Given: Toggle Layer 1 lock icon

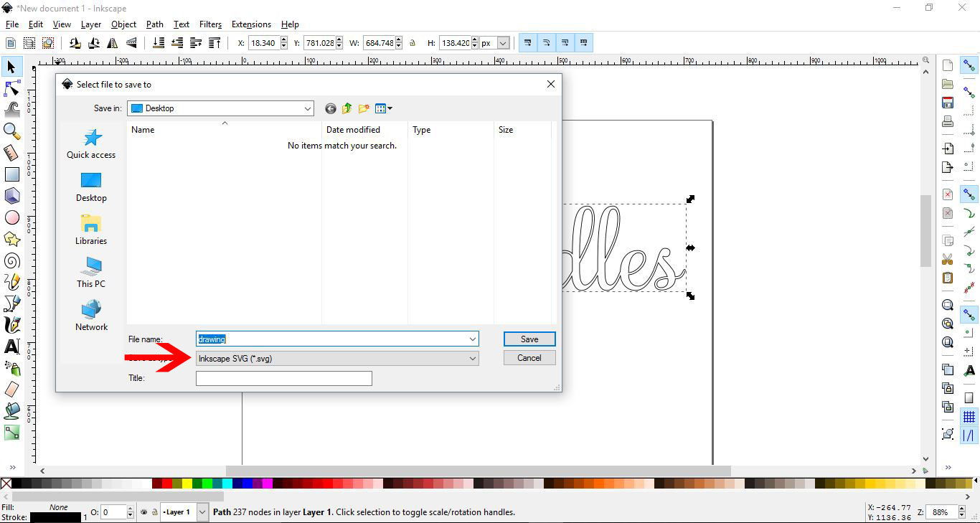Looking at the screenshot, I should point(154,512).
